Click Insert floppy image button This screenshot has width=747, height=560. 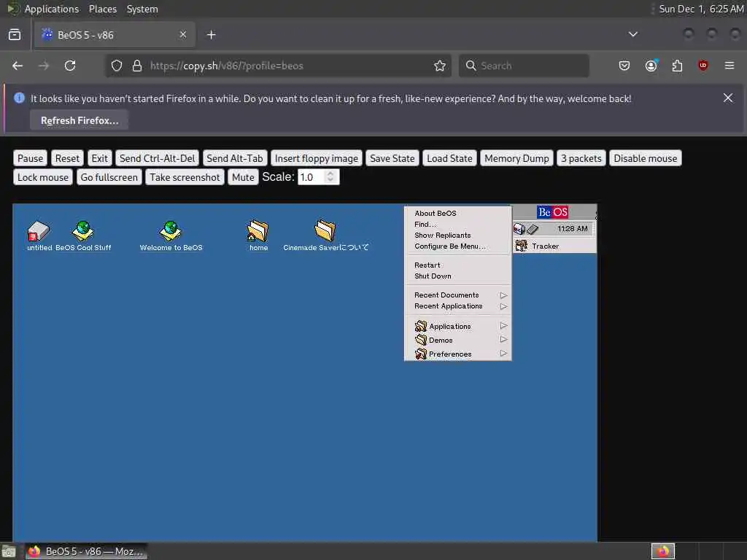317,158
